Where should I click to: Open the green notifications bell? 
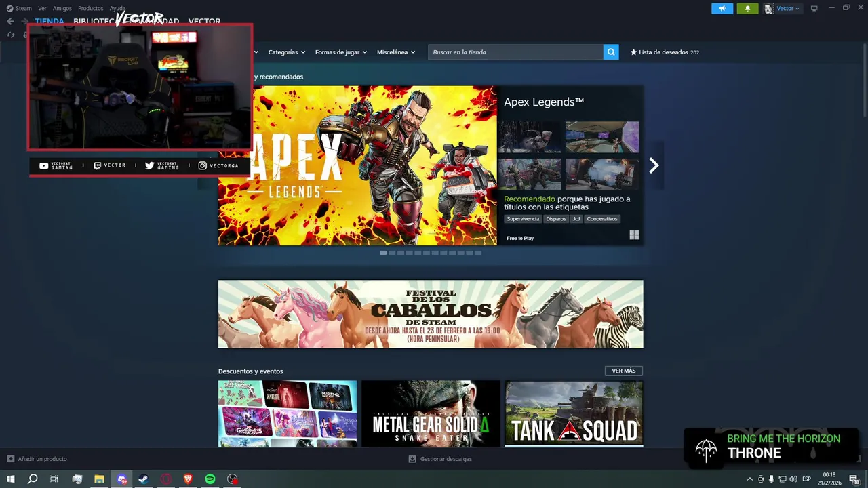pos(747,8)
